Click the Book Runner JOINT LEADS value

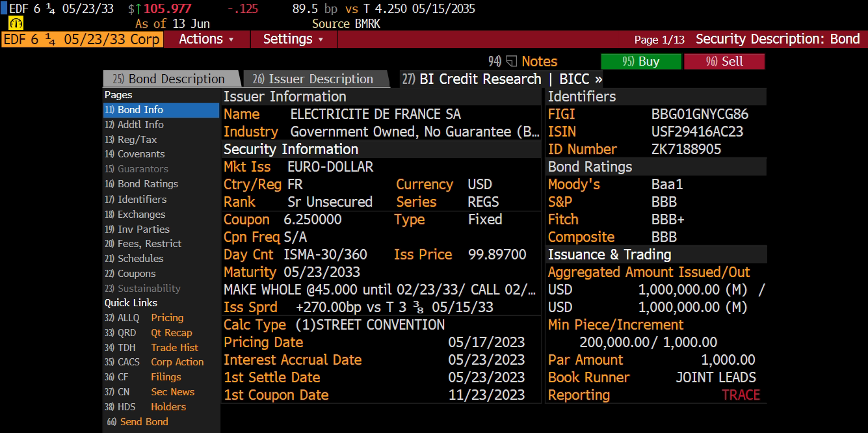pyautogui.click(x=716, y=378)
